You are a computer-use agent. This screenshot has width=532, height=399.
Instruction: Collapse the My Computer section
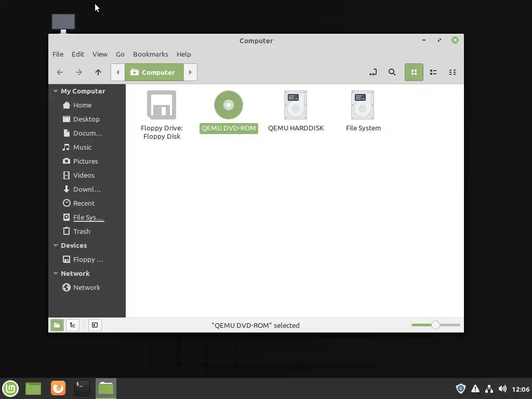pyautogui.click(x=56, y=91)
